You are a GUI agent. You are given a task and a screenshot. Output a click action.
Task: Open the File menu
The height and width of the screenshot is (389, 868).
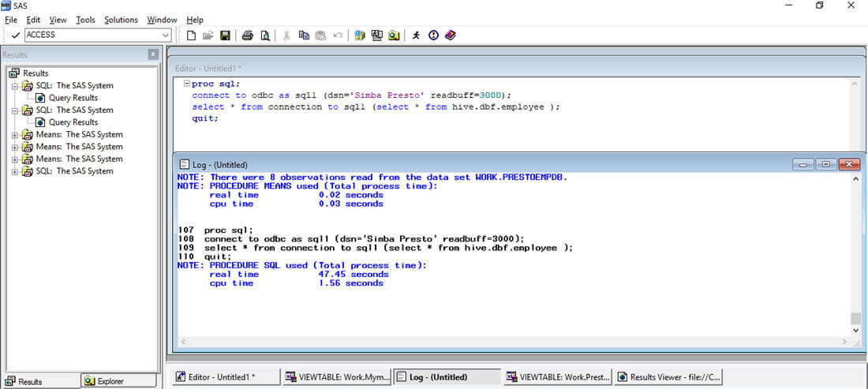tap(11, 20)
